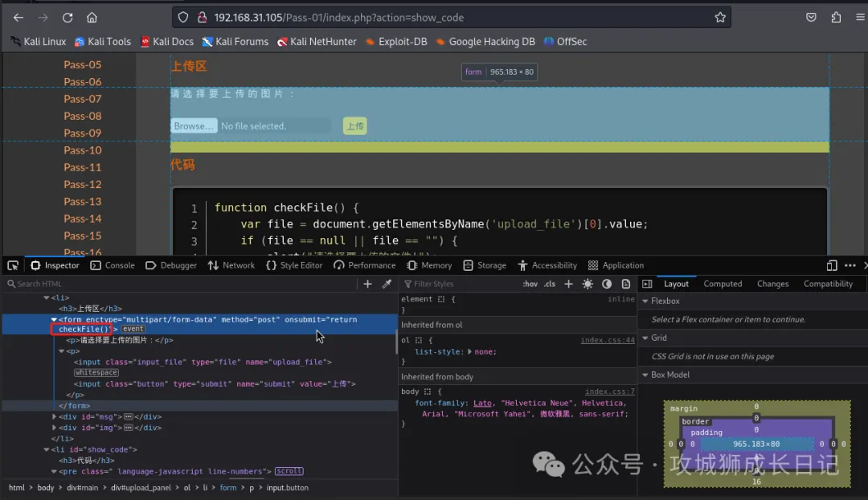The height and width of the screenshot is (500, 868).
Task: Expand the div id="msg" node
Action: [x=55, y=416]
